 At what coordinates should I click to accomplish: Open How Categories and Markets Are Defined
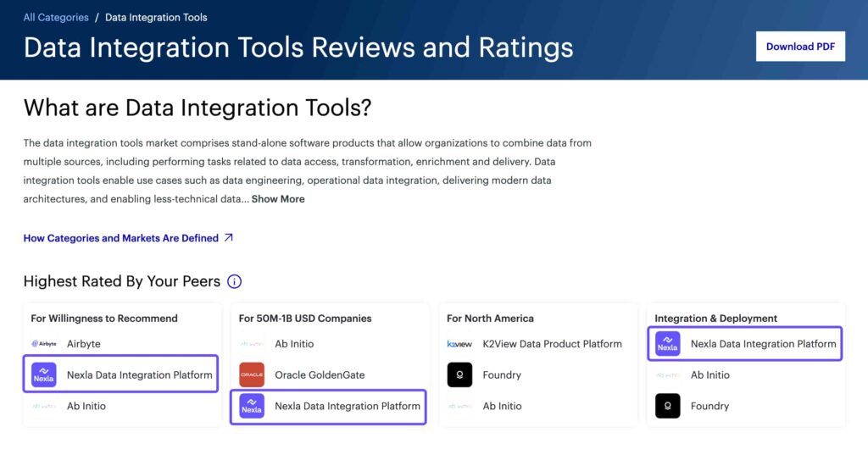(x=120, y=238)
